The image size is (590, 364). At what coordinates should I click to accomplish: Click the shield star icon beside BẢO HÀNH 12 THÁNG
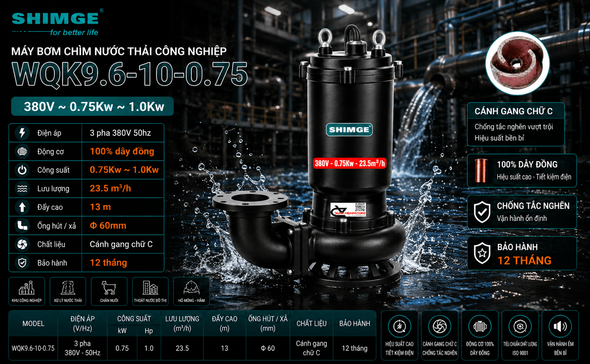[x=482, y=254]
